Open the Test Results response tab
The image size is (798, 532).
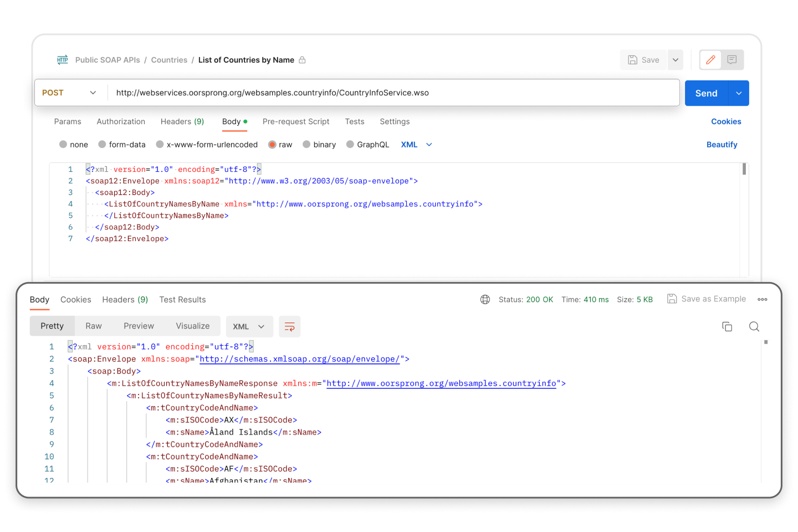[x=182, y=299]
